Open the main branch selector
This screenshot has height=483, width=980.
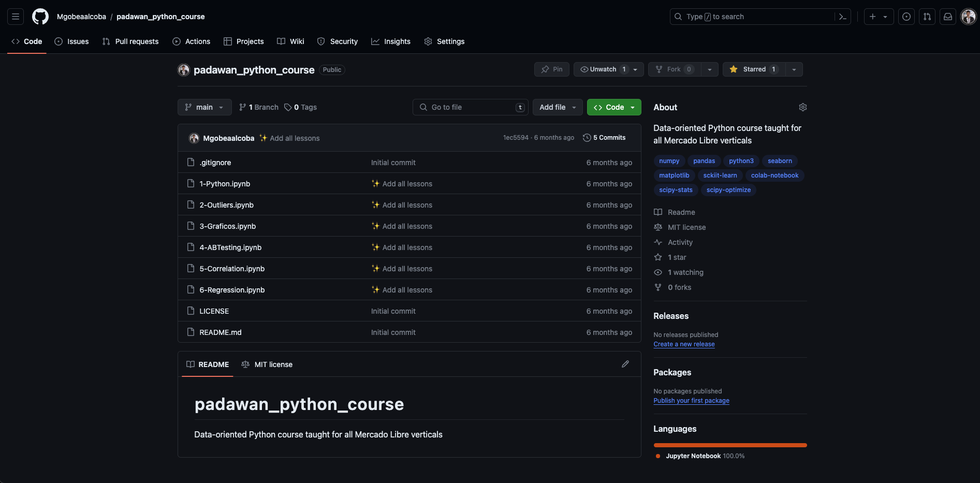tap(204, 107)
